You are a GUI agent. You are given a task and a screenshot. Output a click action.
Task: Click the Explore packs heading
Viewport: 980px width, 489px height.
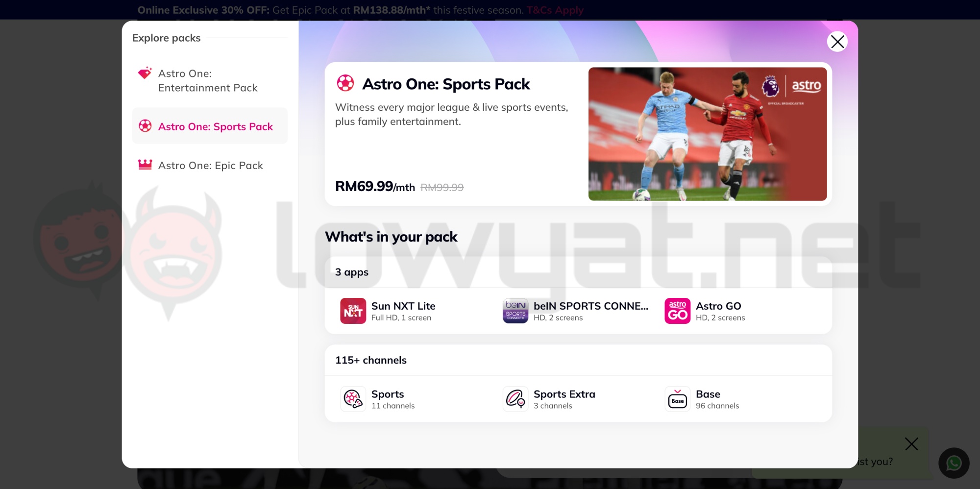[x=166, y=38]
